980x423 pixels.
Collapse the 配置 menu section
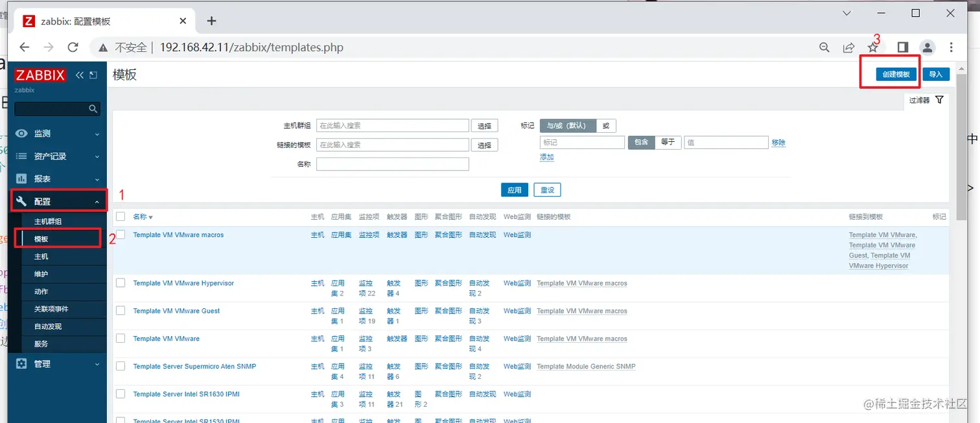pos(97,202)
